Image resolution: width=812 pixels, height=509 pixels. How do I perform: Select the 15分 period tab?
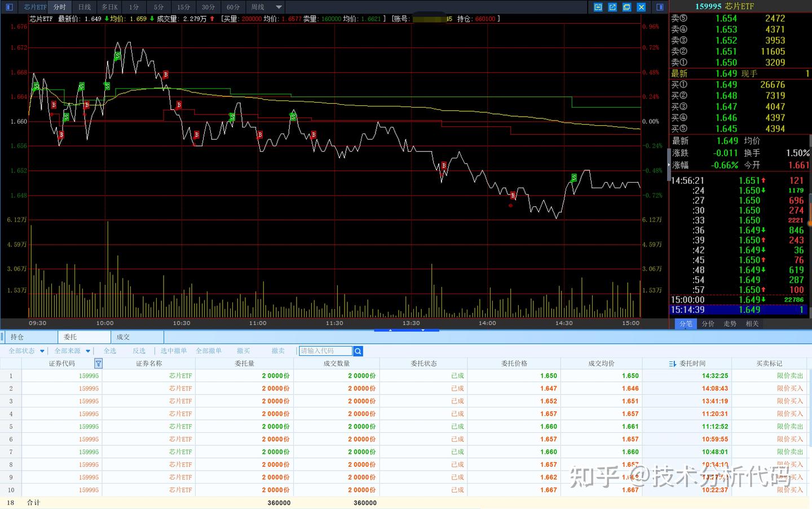coord(183,7)
